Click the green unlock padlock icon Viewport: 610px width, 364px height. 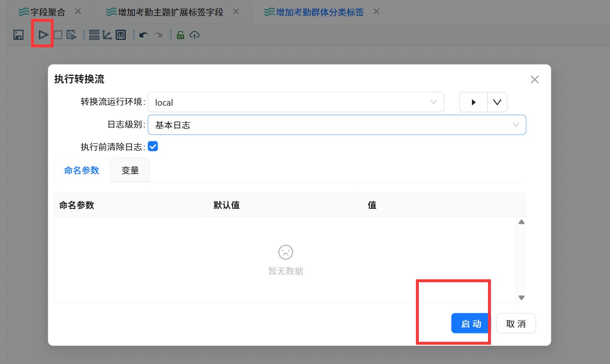[x=180, y=35]
